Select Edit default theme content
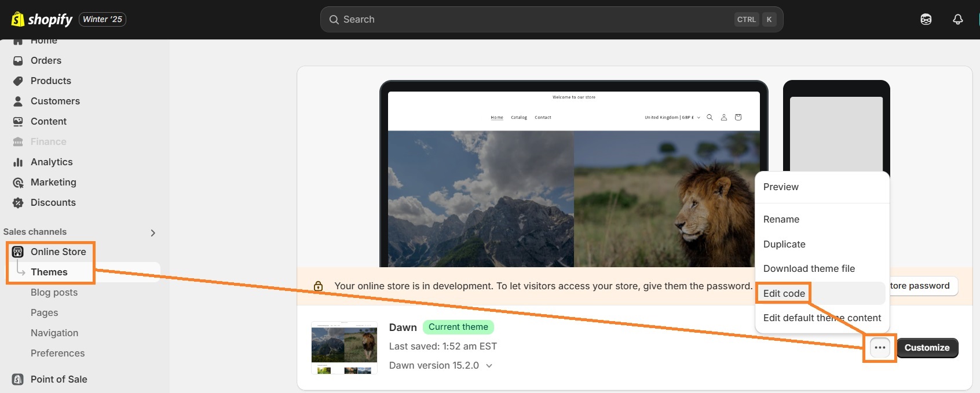This screenshot has width=980, height=393. pos(822,318)
